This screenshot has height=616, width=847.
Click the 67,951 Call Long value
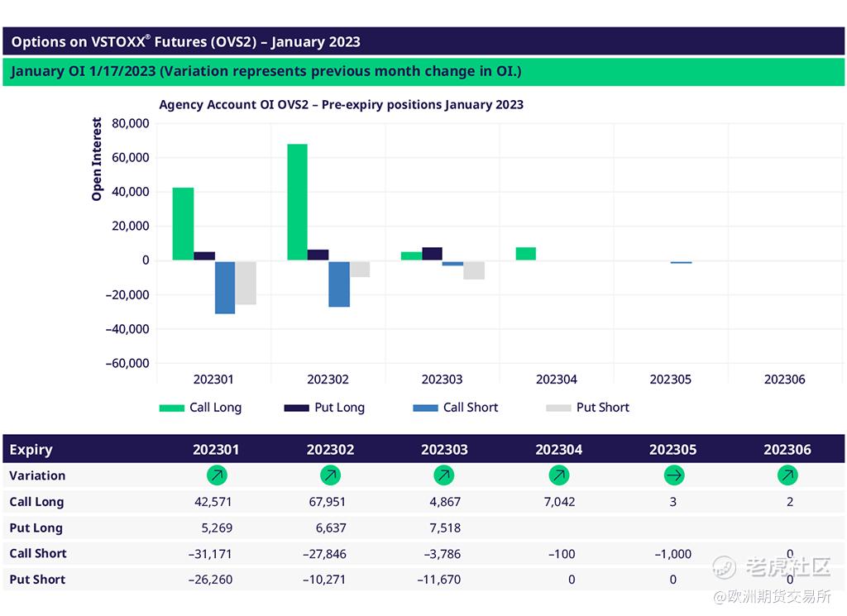330,502
